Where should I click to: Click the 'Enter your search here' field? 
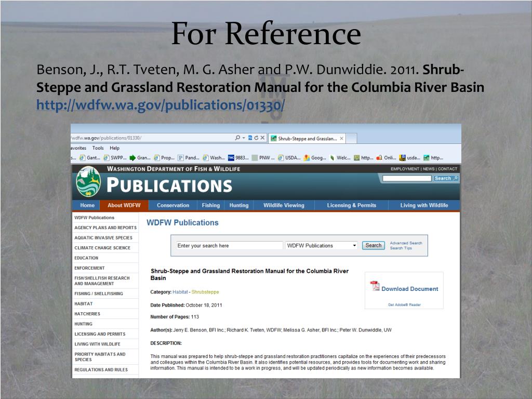point(229,246)
